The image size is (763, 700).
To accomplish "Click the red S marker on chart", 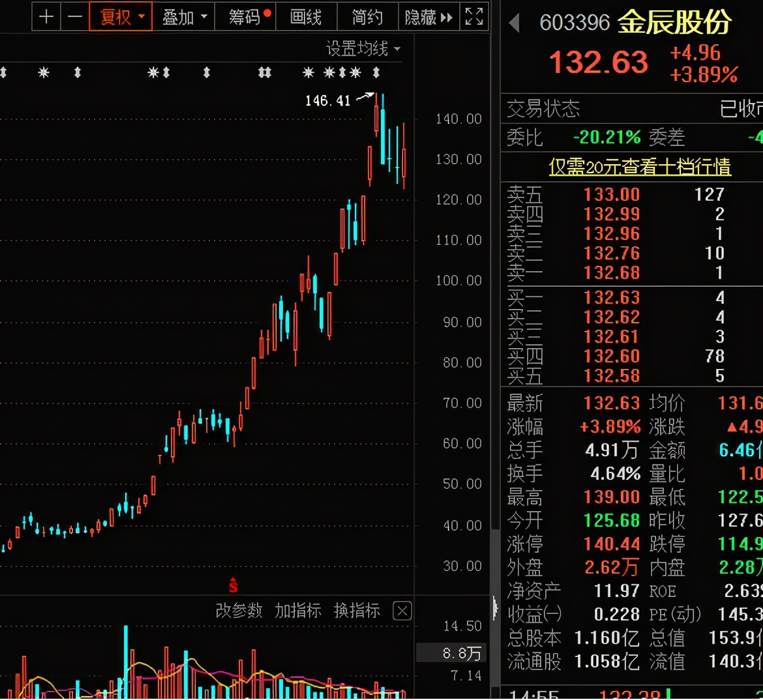I will (x=233, y=585).
